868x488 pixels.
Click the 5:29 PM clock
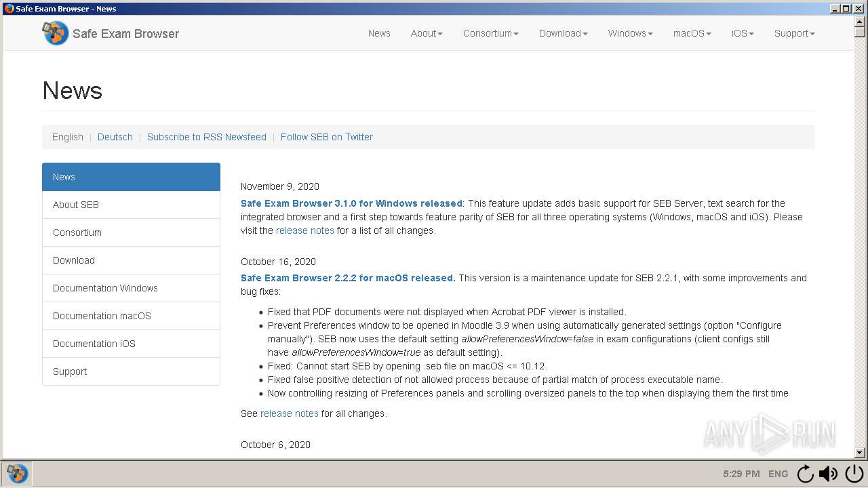click(741, 474)
